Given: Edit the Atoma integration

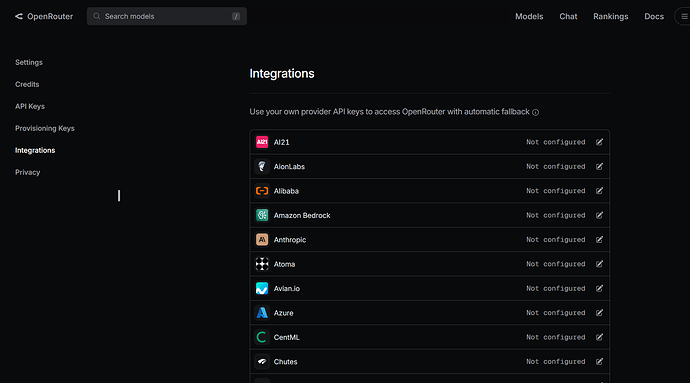Looking at the screenshot, I should (599, 264).
